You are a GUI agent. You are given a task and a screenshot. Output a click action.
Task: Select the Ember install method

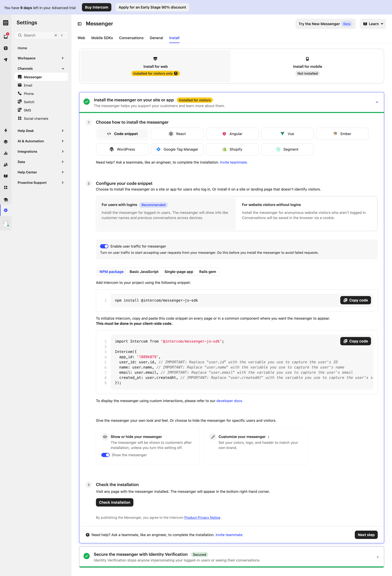tap(342, 134)
